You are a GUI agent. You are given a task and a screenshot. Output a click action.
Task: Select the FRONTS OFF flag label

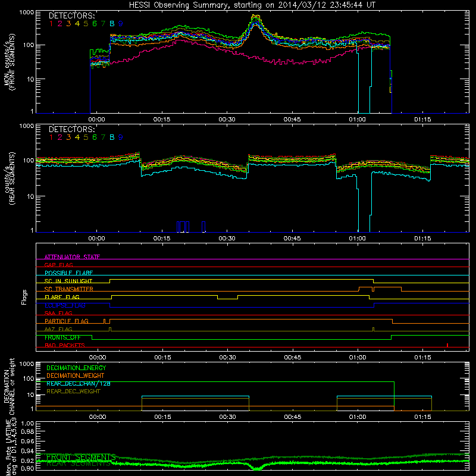(62, 337)
